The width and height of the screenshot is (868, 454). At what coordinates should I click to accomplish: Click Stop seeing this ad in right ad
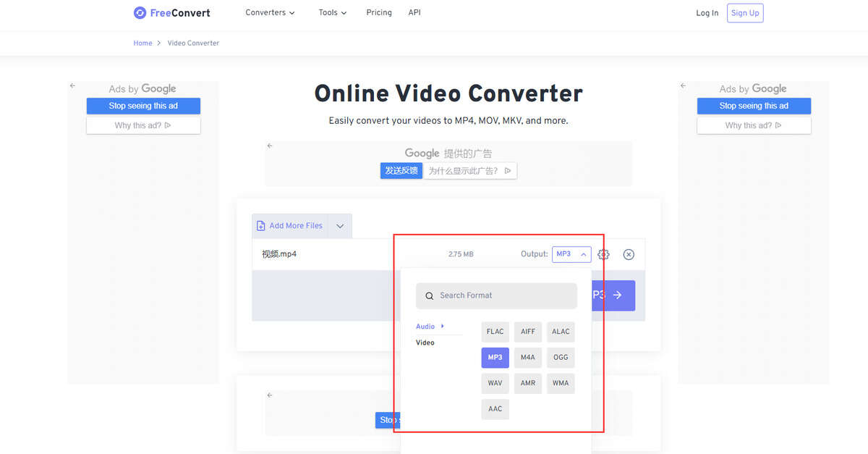[x=754, y=106]
